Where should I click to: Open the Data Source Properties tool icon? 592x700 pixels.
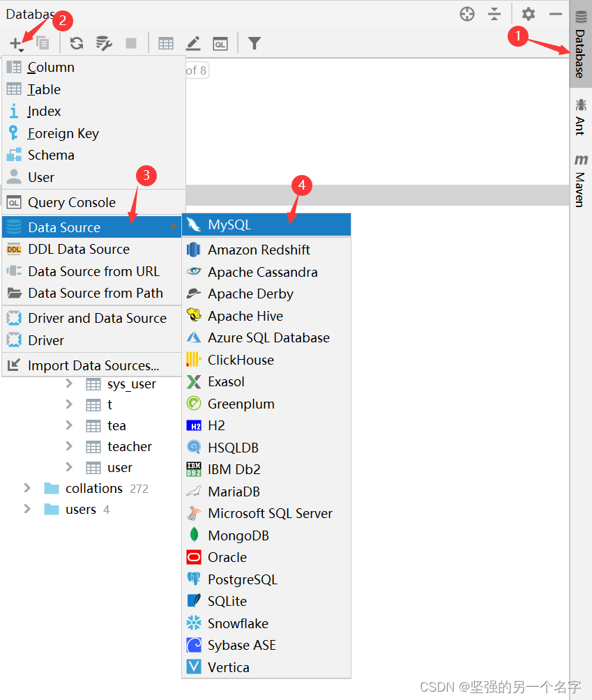[x=104, y=43]
